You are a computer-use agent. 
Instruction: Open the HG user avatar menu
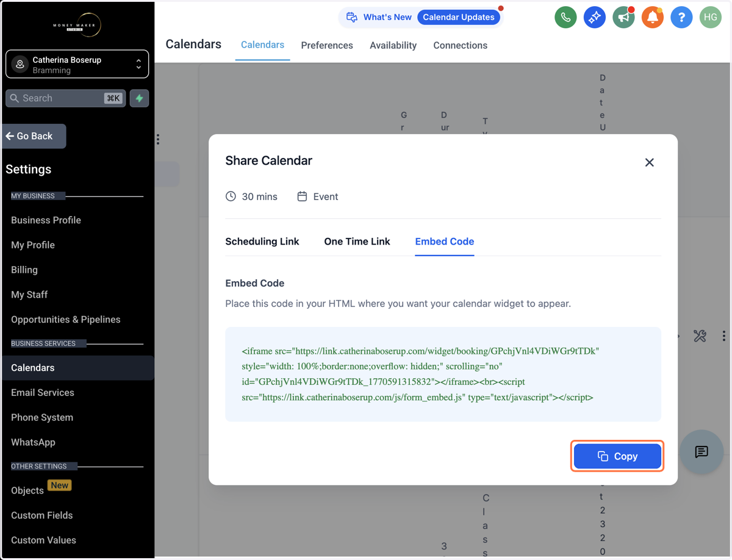[710, 17]
